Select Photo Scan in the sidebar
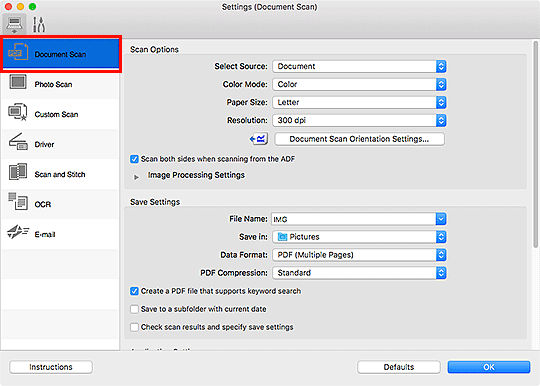This screenshot has width=540, height=386. click(x=61, y=84)
